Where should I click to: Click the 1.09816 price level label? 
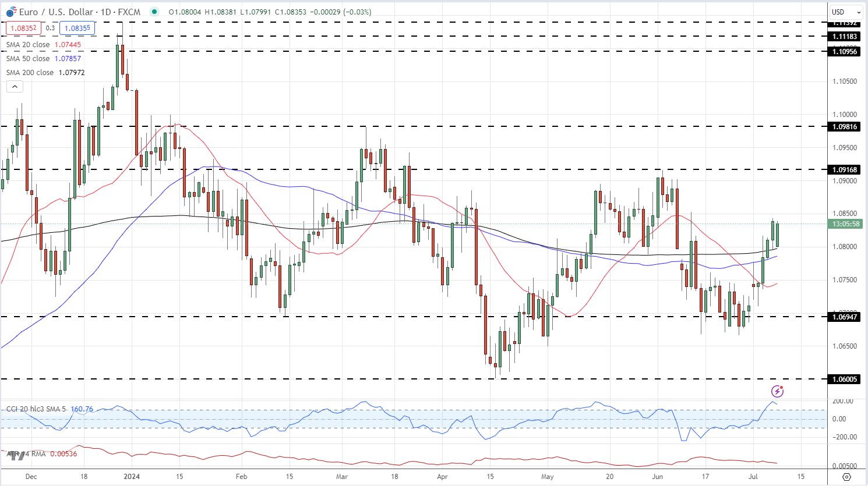pyautogui.click(x=844, y=127)
